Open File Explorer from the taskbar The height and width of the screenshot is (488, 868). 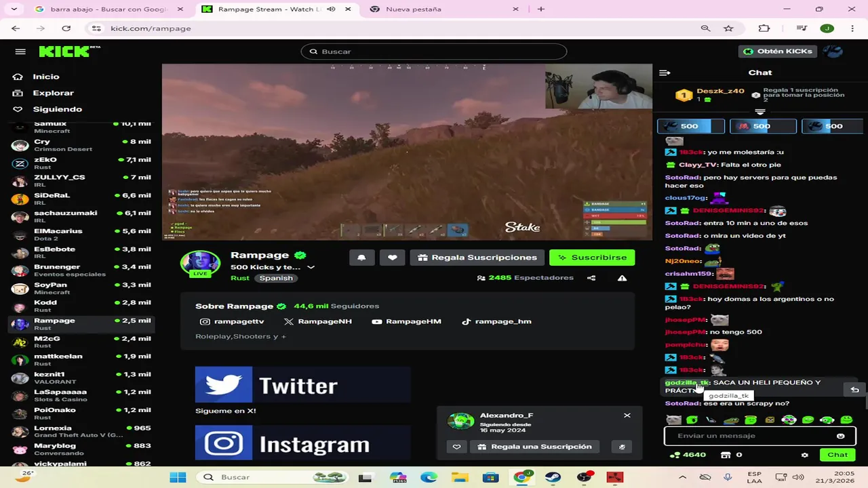pyautogui.click(x=460, y=477)
